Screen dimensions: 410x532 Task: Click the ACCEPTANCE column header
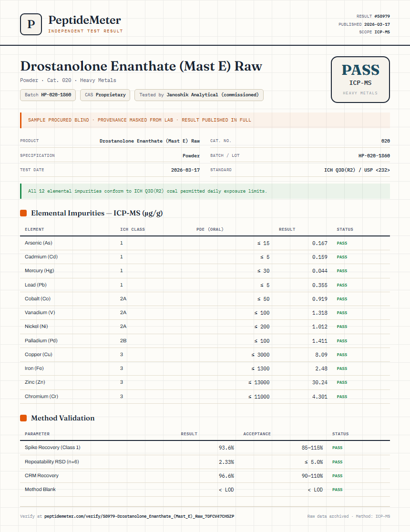click(257, 434)
